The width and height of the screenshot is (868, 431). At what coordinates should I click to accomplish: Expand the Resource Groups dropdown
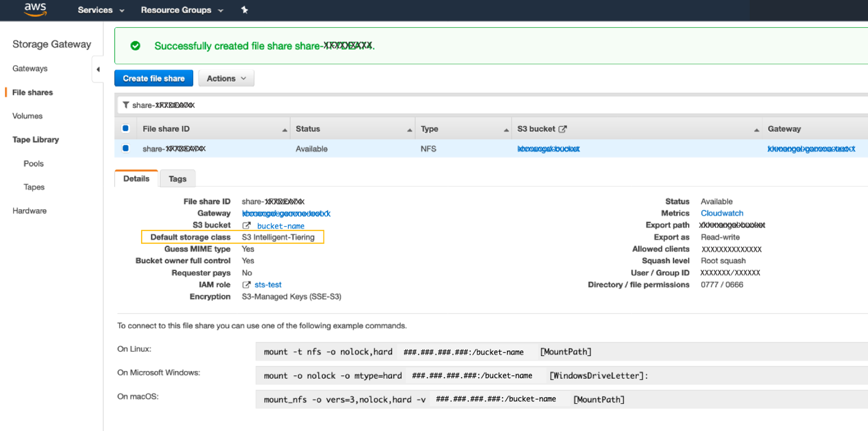[x=220, y=10]
